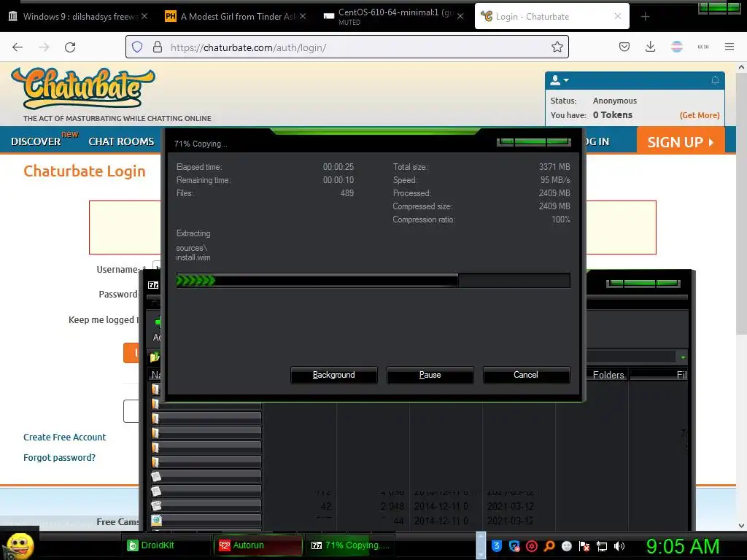Click the orange magnifier tray icon

(x=549, y=545)
